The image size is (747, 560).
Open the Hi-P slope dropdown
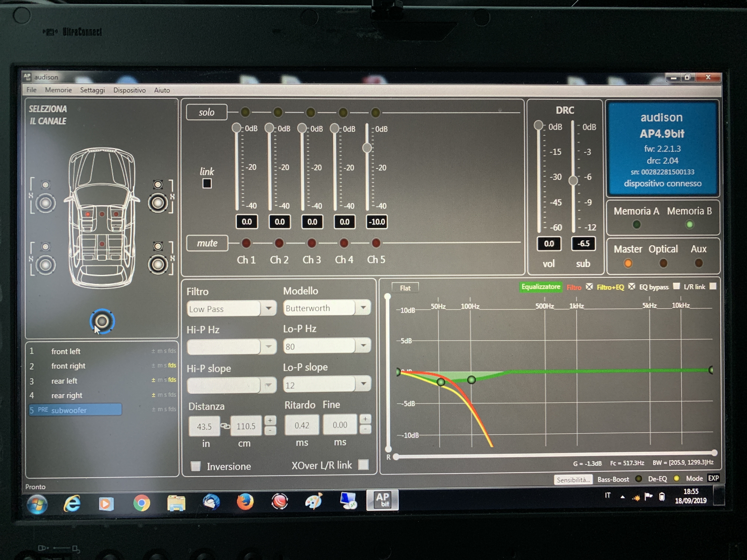(x=269, y=385)
